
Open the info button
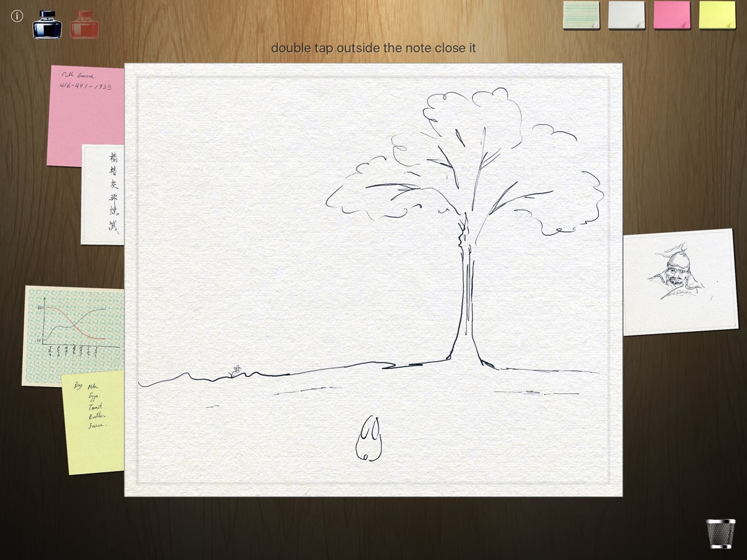17,16
